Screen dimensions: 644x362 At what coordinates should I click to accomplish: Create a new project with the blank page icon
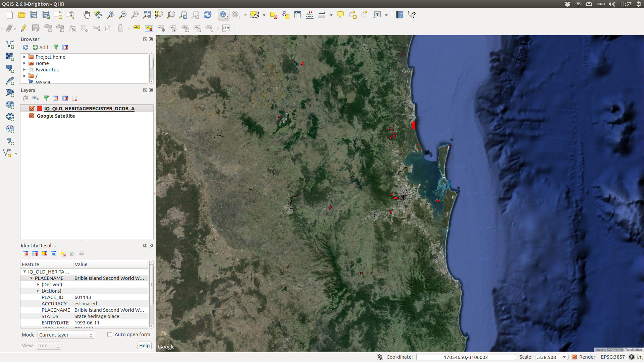pos(10,15)
